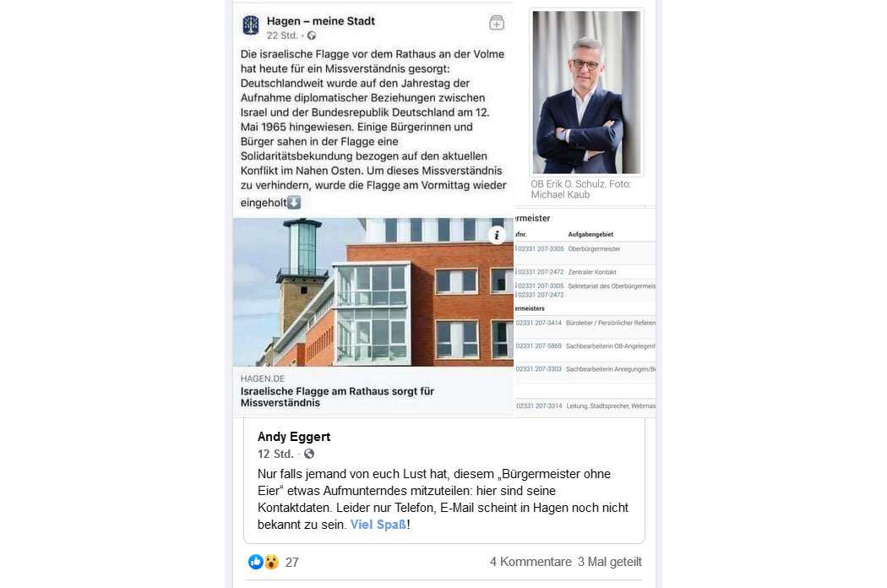Click phone number 02331 207-3305 for Oberbürgermeister

point(541,249)
